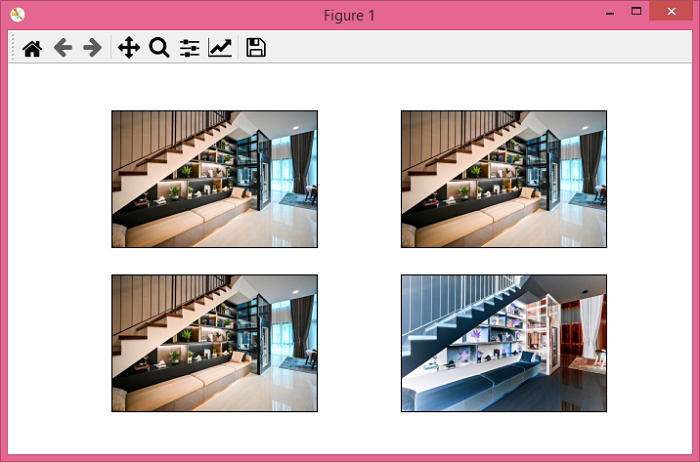700x462 pixels.
Task: Click the bottom-left staircase image subplot
Action: [x=214, y=343]
